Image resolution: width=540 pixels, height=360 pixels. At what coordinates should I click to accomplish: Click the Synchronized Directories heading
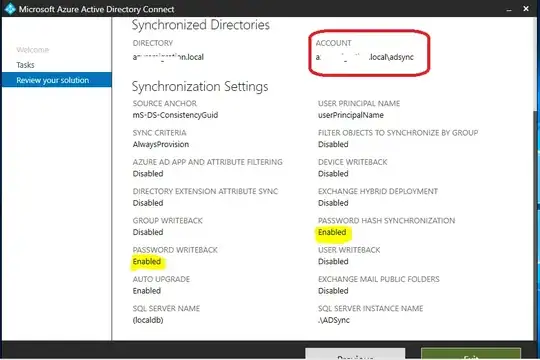point(200,25)
